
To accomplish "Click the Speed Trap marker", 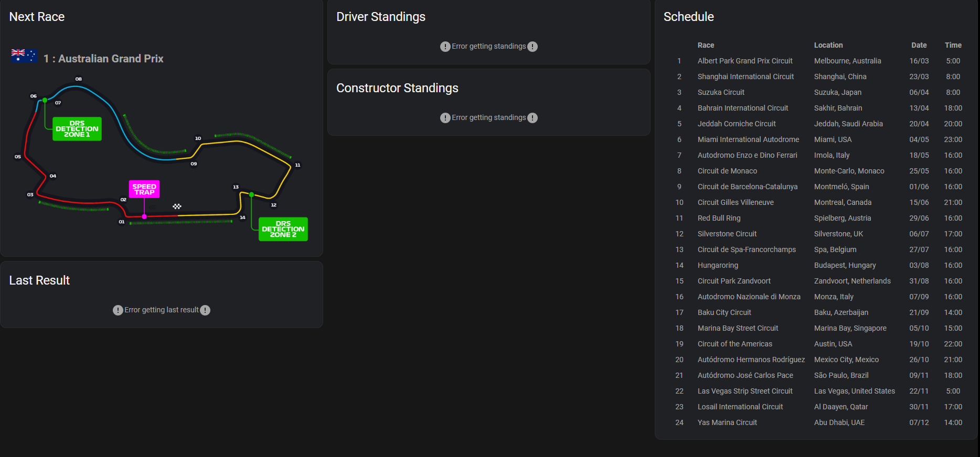I will [144, 189].
